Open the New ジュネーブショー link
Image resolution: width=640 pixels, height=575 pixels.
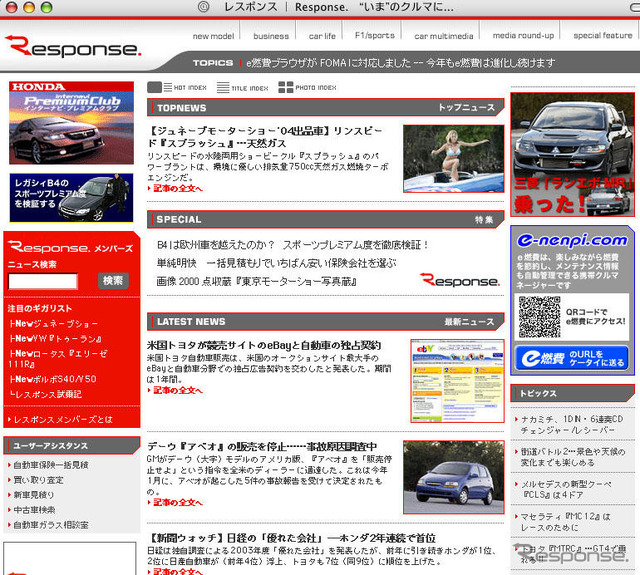[x=54, y=324]
